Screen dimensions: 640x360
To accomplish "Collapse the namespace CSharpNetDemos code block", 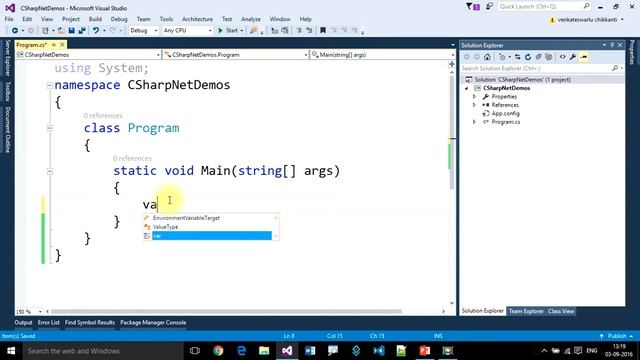I will tap(50, 85).
